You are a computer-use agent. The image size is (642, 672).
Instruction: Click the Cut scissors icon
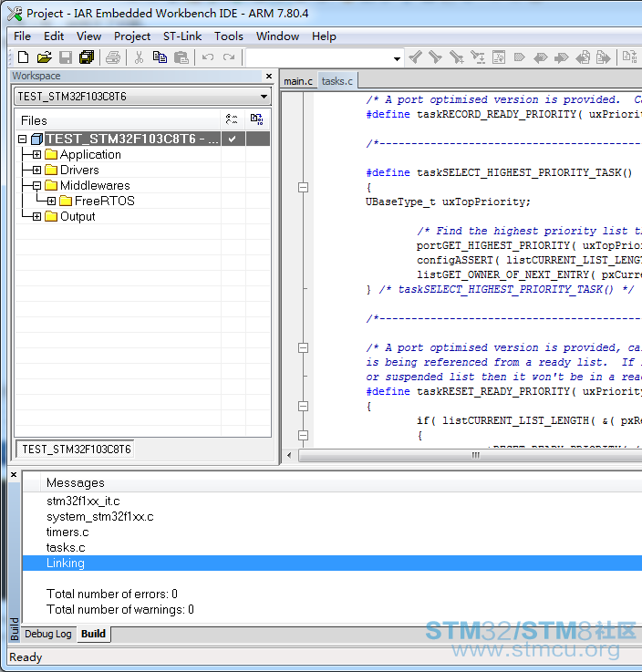point(139,57)
